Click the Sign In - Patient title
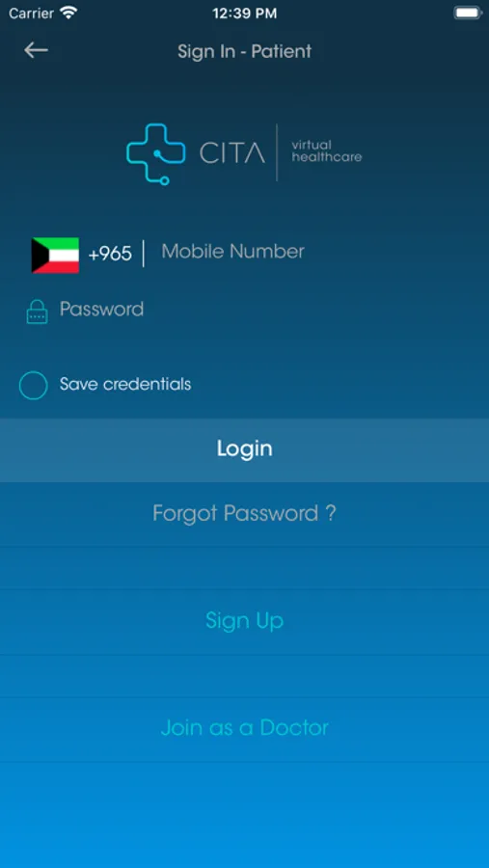Screen dimensions: 489x868 click(244, 51)
